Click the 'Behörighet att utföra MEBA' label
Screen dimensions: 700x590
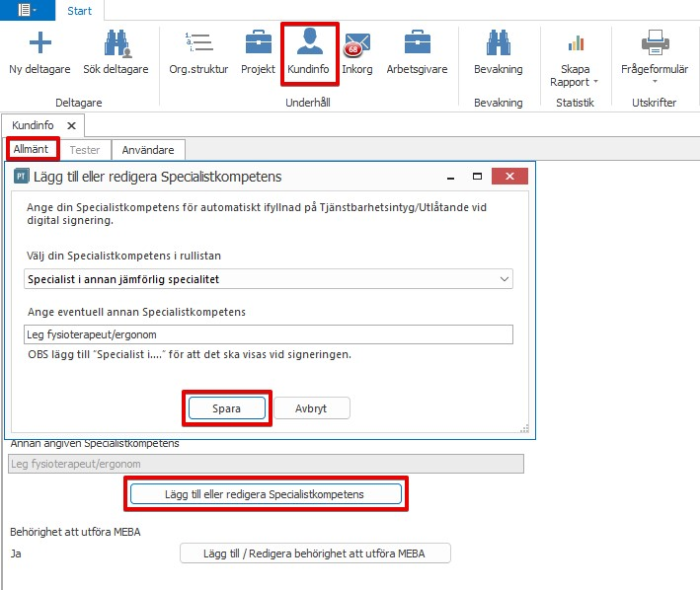click(75, 532)
